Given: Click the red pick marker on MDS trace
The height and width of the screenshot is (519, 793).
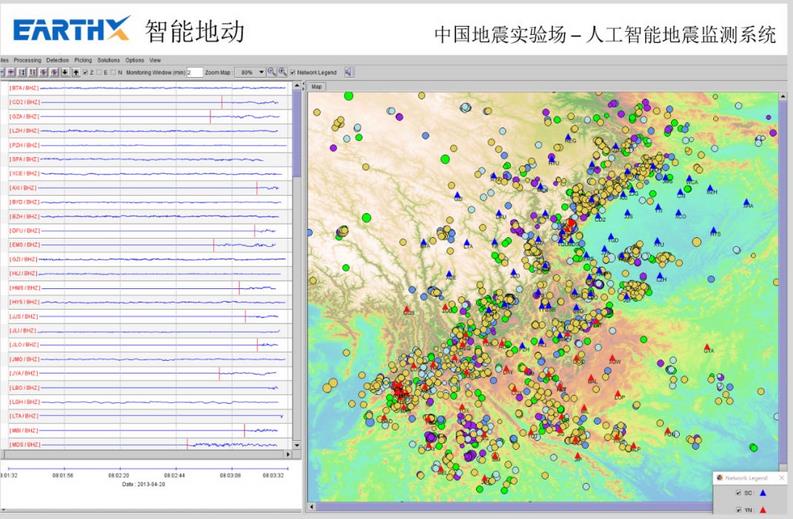Looking at the screenshot, I should tap(187, 445).
